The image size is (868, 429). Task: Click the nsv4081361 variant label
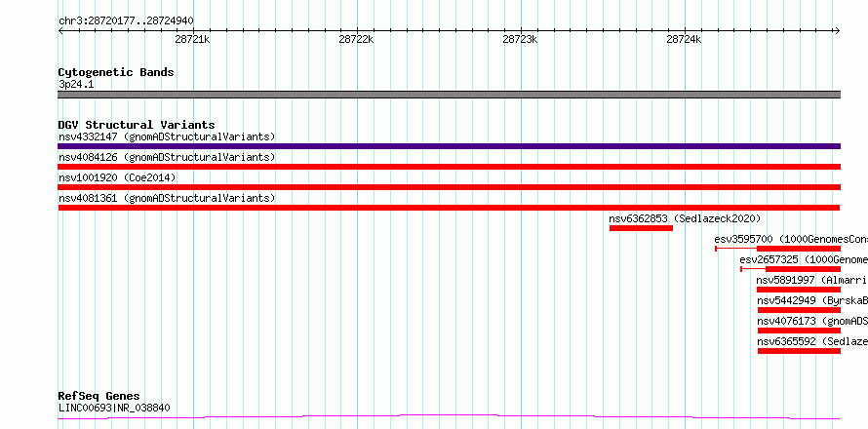[x=167, y=198]
